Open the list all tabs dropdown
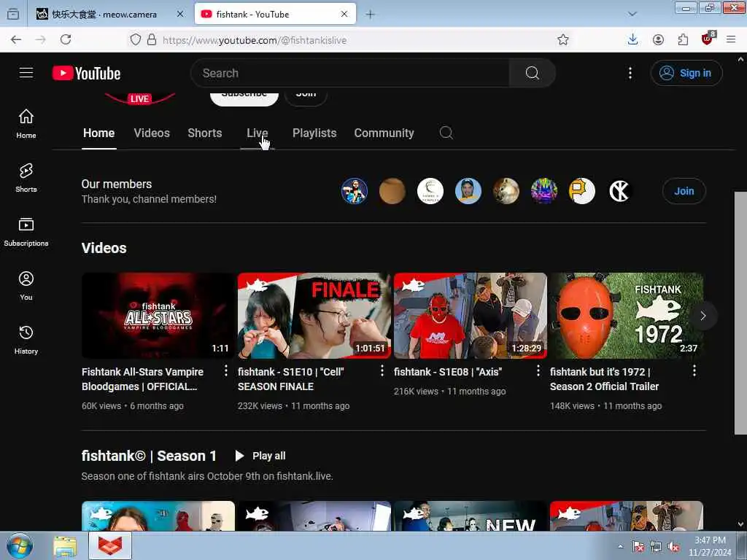The width and height of the screenshot is (747, 560). pos(632,15)
